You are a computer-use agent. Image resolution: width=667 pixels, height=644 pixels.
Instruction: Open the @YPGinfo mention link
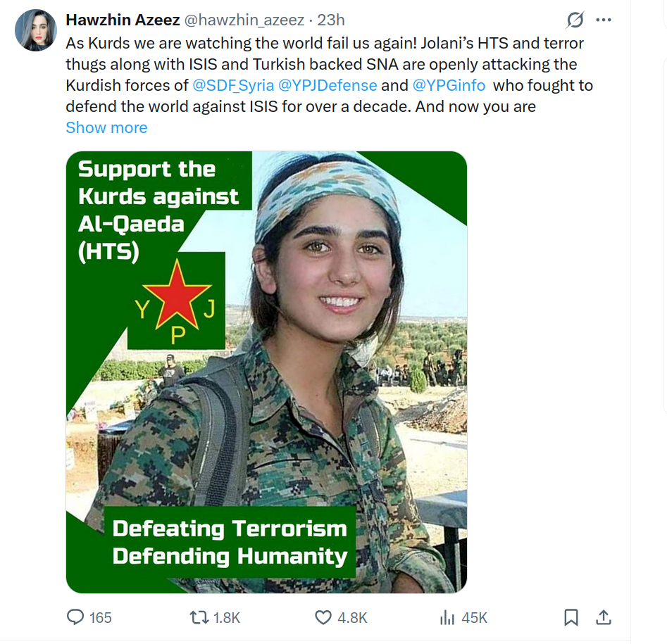coord(449,85)
